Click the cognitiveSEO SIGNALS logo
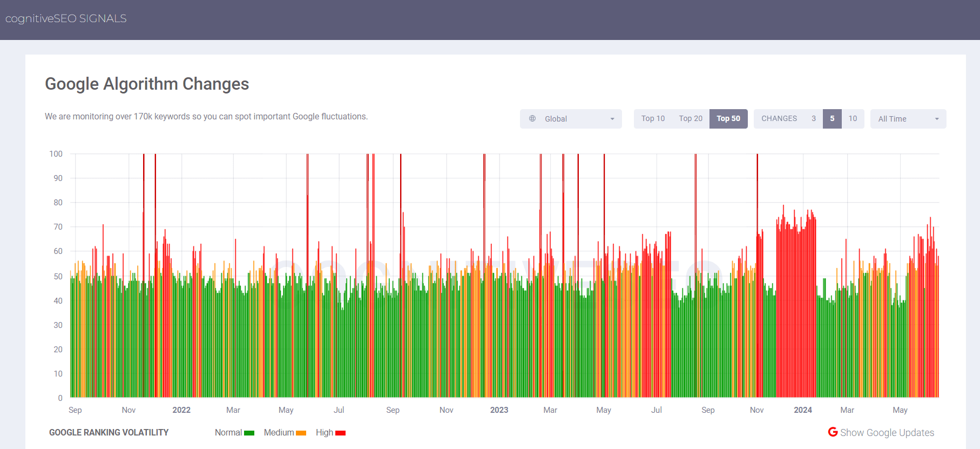Image resolution: width=980 pixels, height=449 pixels. (x=66, y=18)
